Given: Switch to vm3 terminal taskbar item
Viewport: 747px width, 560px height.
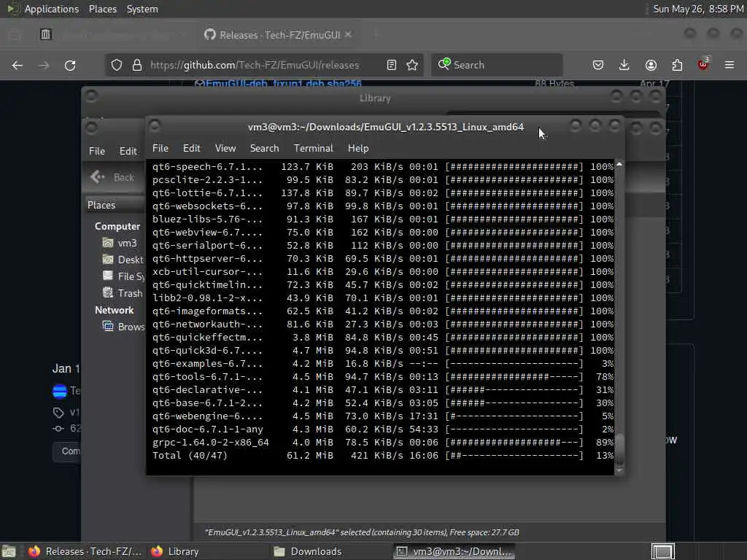Looking at the screenshot, I should (x=454, y=551).
